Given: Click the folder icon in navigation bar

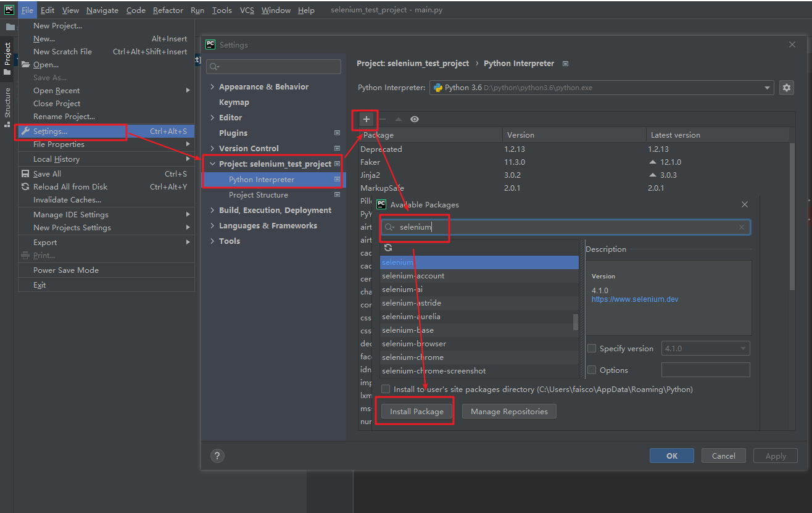Looking at the screenshot, I should pyautogui.click(x=10, y=27).
